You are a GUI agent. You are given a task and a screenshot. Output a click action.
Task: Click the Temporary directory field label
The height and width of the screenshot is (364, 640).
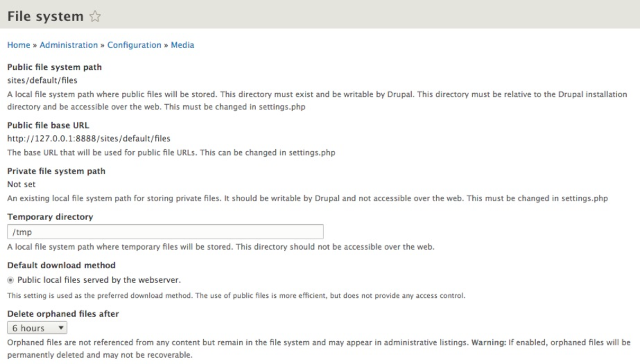pyautogui.click(x=50, y=216)
